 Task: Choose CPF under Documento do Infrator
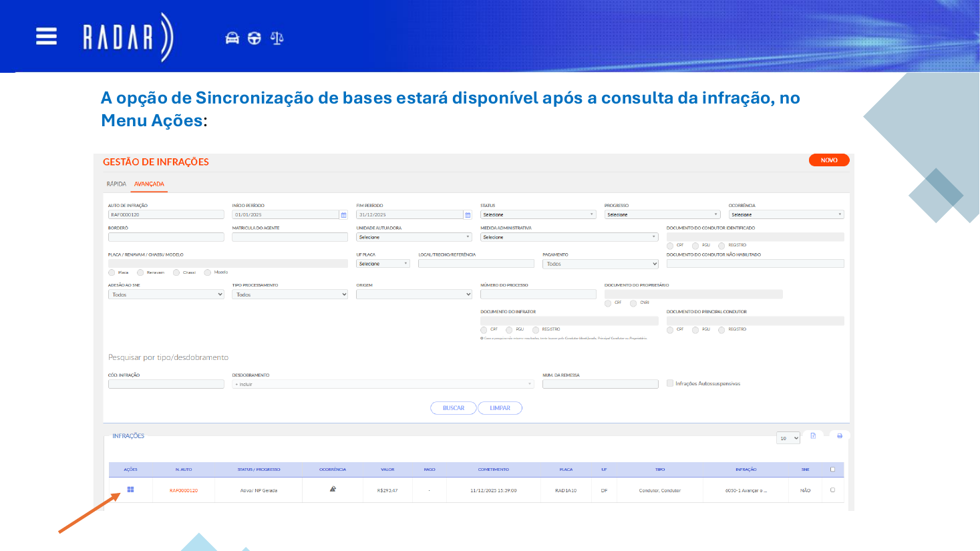coord(484,330)
